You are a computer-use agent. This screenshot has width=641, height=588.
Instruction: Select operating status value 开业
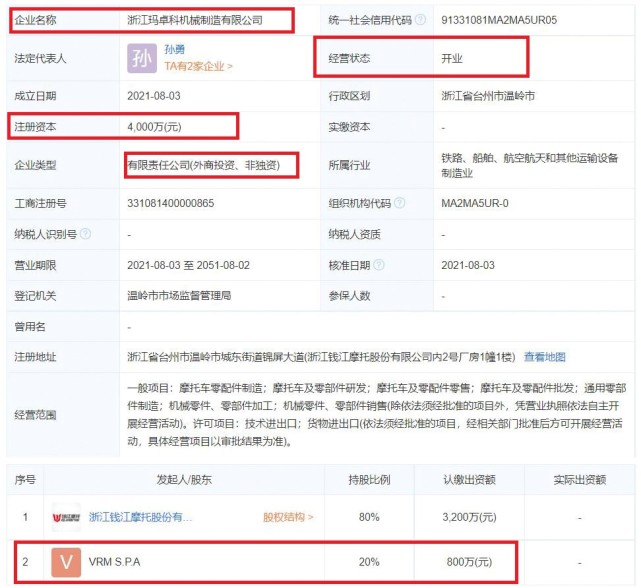click(x=452, y=58)
